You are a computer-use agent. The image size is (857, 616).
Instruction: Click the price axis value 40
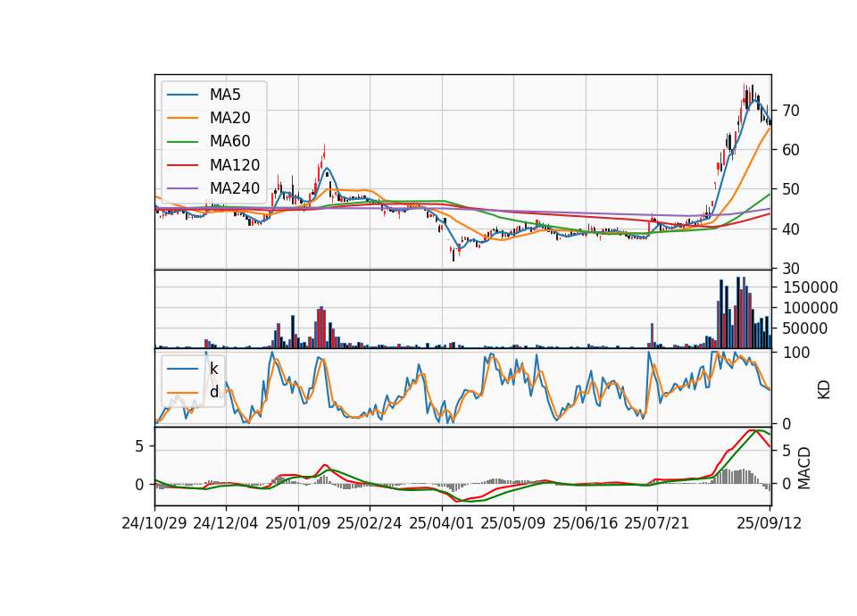tap(791, 229)
